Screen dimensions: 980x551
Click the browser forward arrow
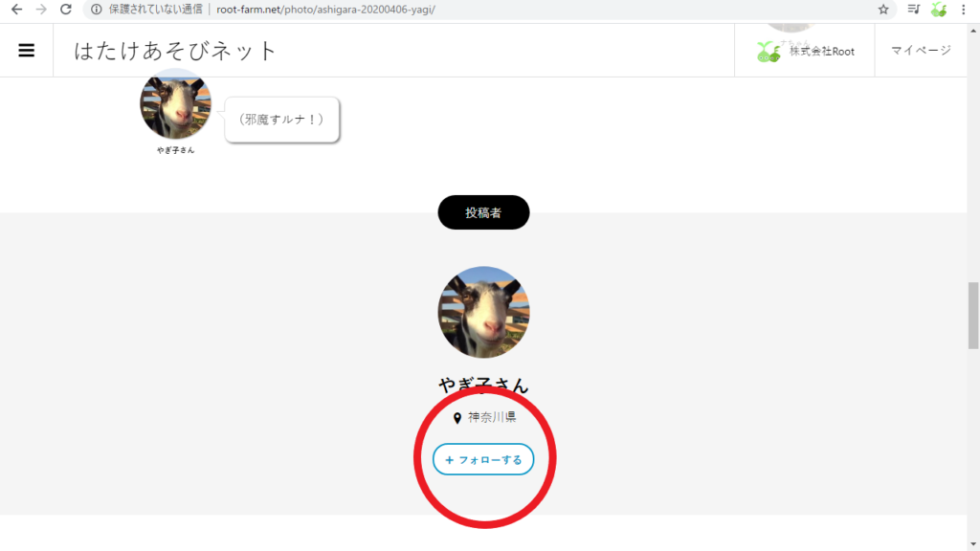click(x=41, y=10)
